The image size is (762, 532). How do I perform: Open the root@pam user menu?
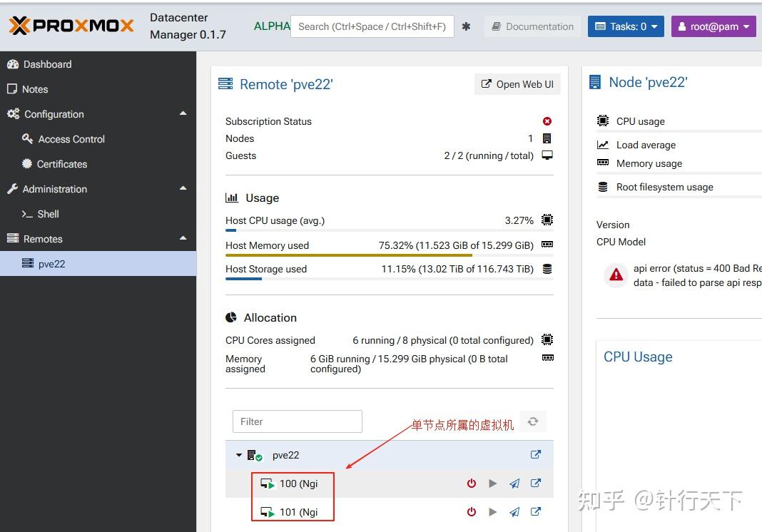coord(713,26)
